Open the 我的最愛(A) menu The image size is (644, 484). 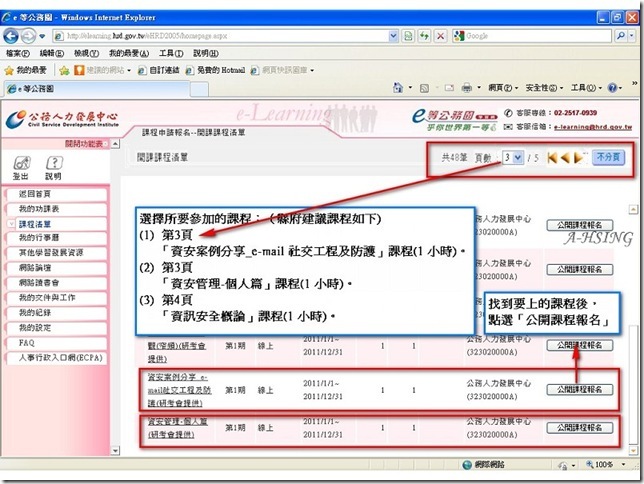(129, 53)
